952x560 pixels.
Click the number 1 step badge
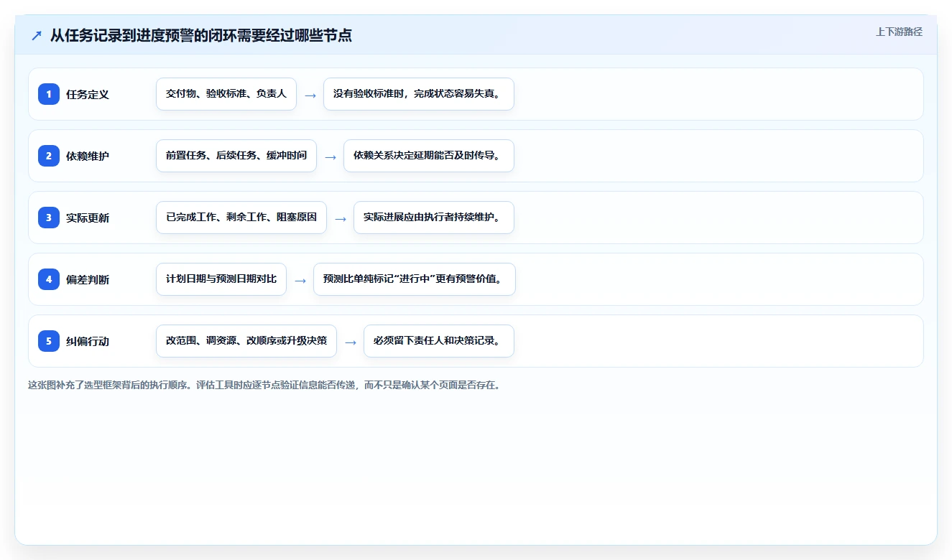point(49,94)
